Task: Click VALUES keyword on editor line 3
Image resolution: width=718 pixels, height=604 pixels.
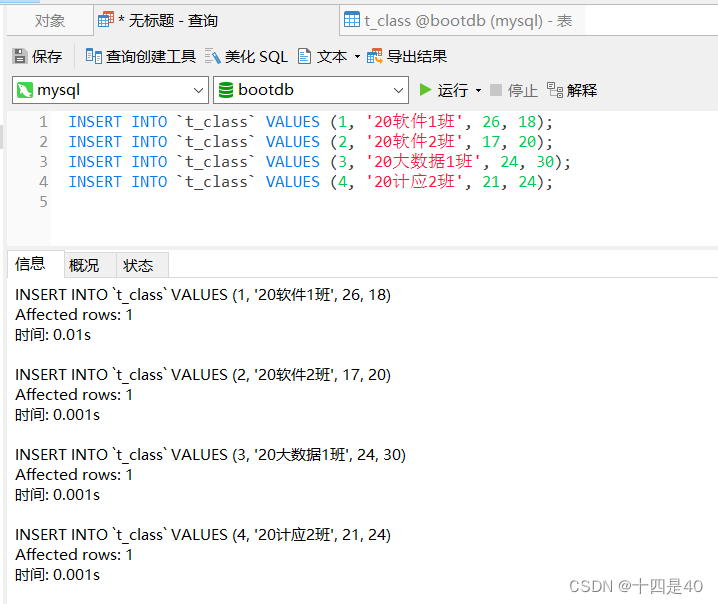Action: click(293, 162)
